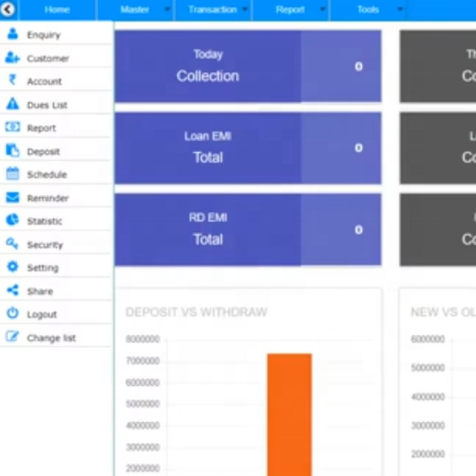Open the Enquiry sidebar link
Image resolution: width=476 pixels, height=476 pixels.
coord(44,35)
